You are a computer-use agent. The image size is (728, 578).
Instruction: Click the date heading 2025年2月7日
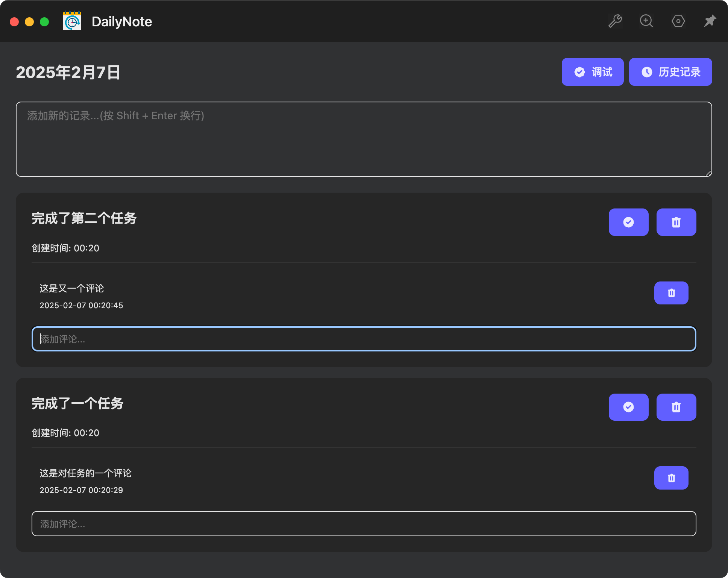pyautogui.click(x=68, y=72)
